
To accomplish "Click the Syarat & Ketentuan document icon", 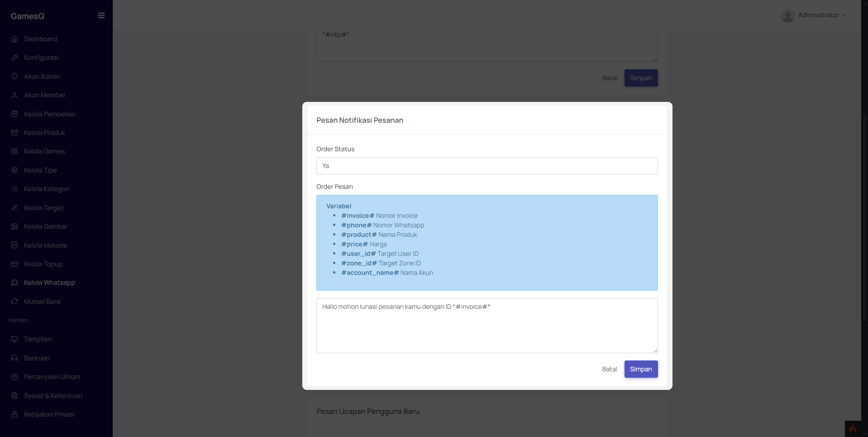I will [x=14, y=396].
